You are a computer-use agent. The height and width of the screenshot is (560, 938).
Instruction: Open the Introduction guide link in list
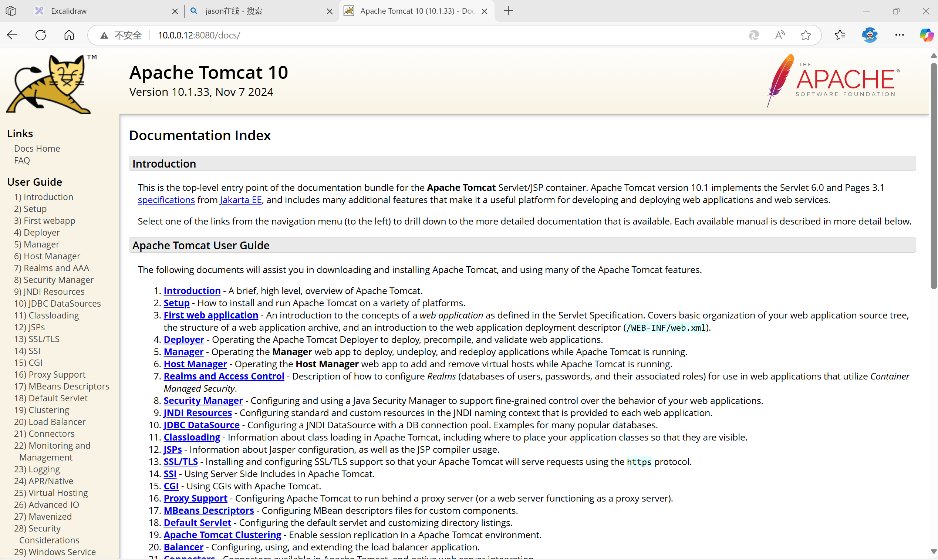point(192,291)
